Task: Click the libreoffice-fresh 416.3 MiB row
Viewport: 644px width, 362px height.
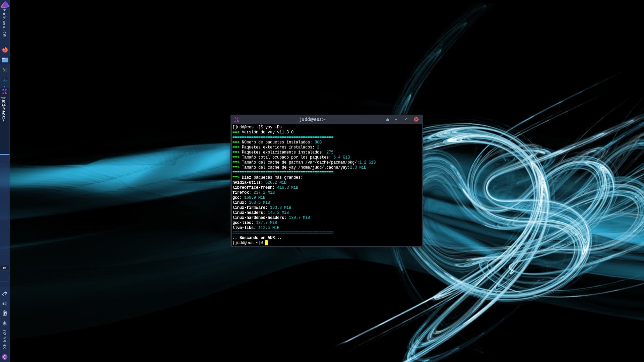Action: tap(265, 188)
